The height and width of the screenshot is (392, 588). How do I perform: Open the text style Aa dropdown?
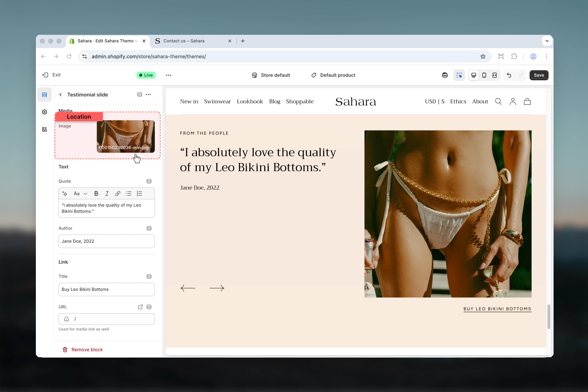pos(80,193)
